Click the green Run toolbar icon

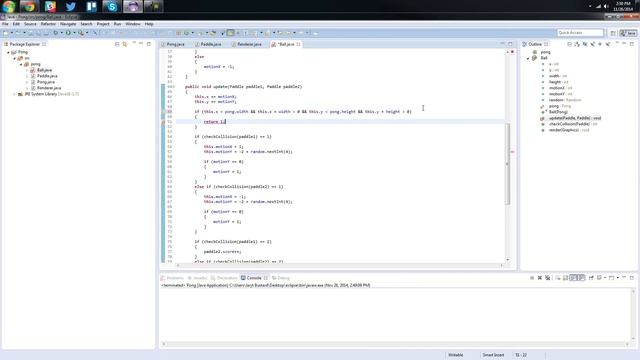[x=68, y=33]
